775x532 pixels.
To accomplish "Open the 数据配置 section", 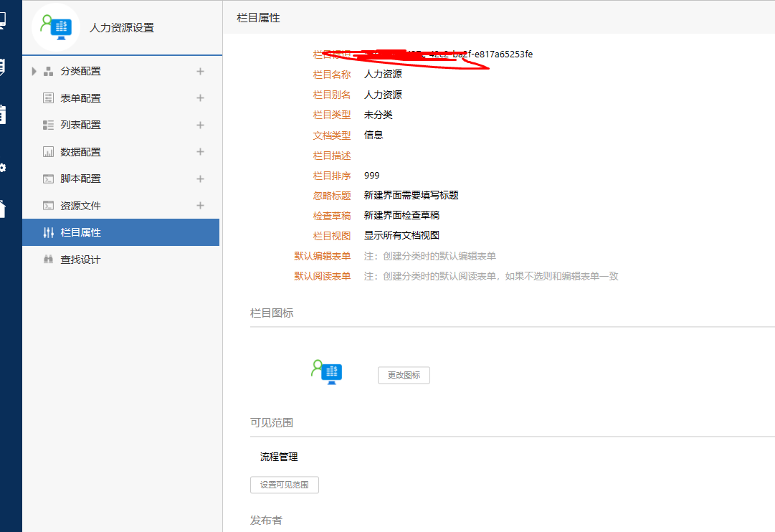I will tap(80, 152).
